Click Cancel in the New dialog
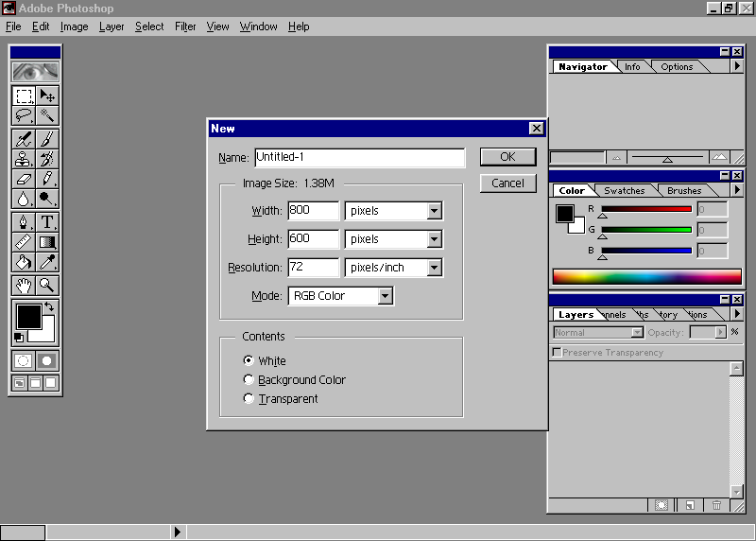 [507, 183]
